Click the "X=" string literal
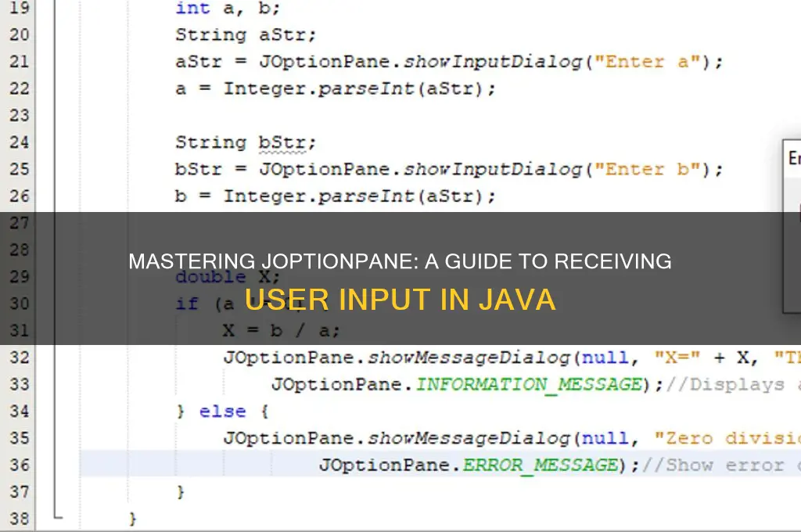801x532 pixels. pos(677,358)
